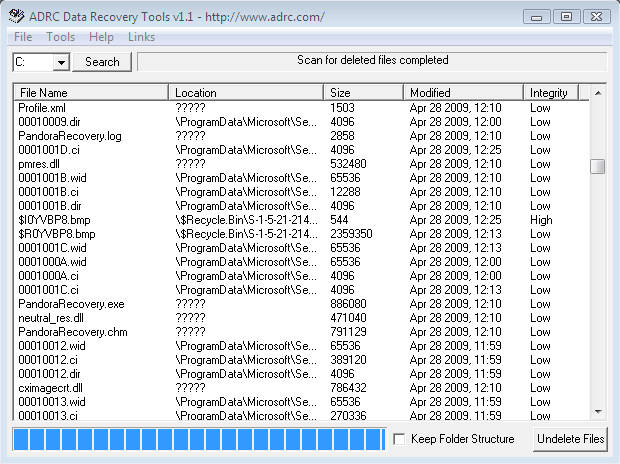Sort list by Integrity column header
Viewport: 620px width, 464px height.
[x=552, y=93]
